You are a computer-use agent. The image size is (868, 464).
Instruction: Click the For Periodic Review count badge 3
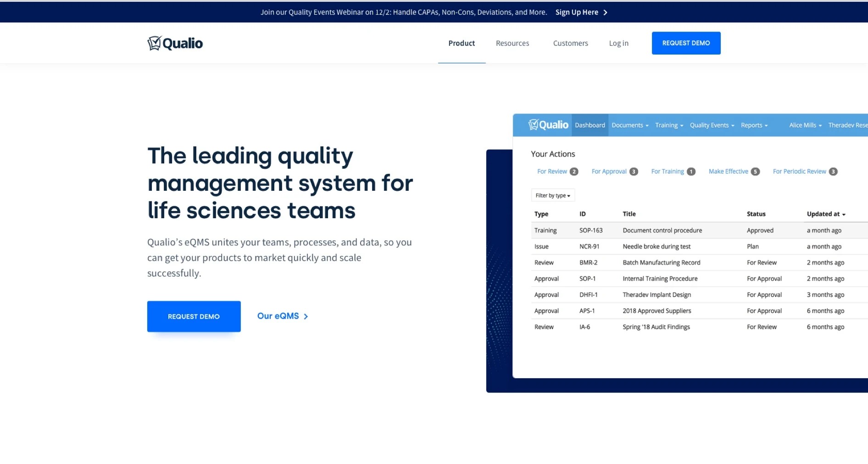pyautogui.click(x=833, y=171)
